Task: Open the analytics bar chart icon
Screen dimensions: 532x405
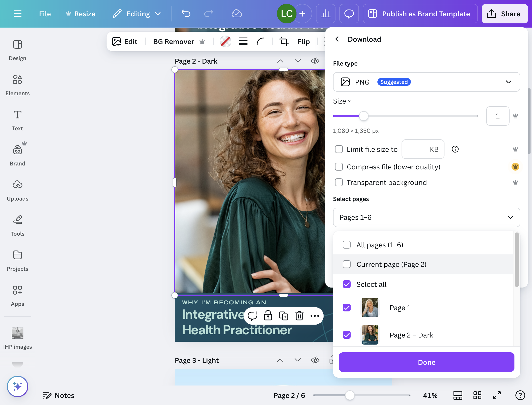Action: coord(325,14)
